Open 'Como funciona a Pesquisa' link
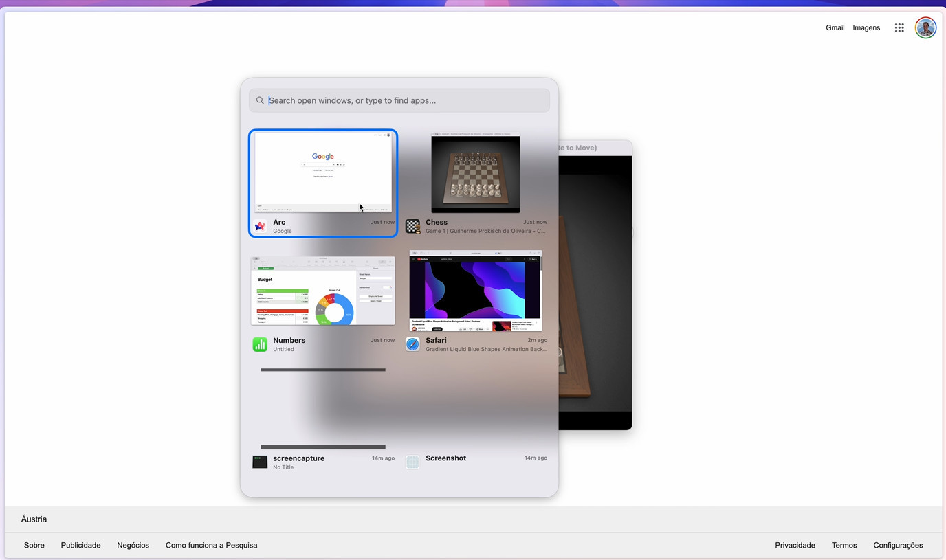 (212, 545)
